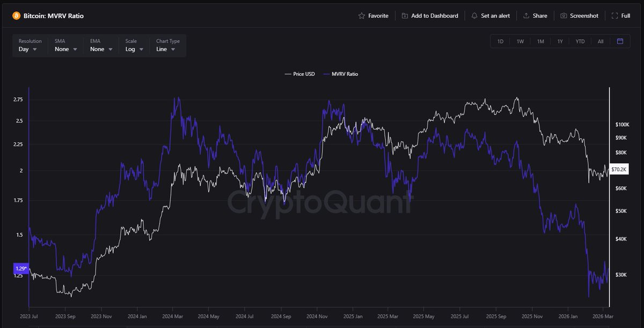Click the Screenshot button label

(584, 16)
